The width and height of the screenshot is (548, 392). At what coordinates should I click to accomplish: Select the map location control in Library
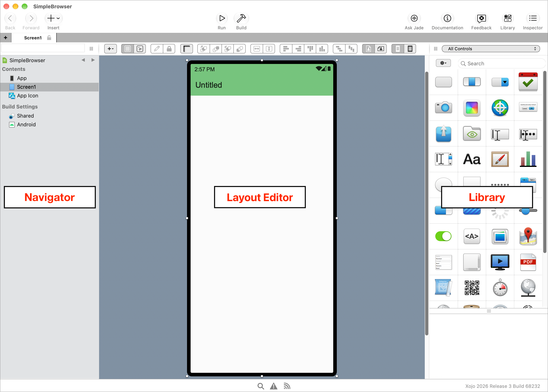tap(528, 236)
